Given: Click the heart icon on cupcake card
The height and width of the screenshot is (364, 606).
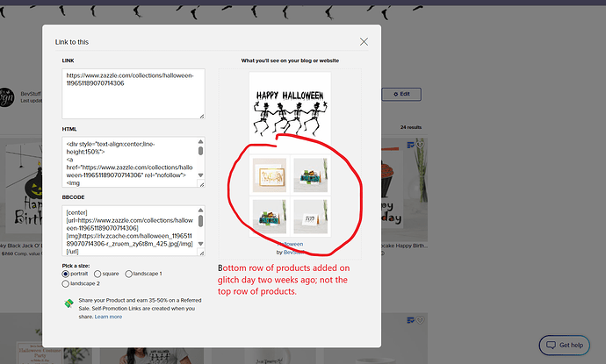Looking at the screenshot, I should [420, 145].
